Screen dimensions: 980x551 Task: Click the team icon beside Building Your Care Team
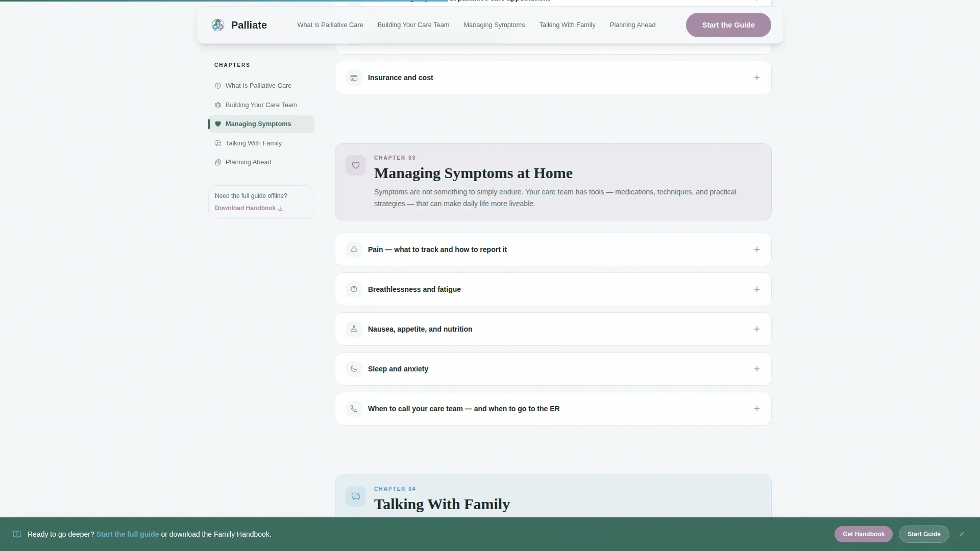click(218, 105)
